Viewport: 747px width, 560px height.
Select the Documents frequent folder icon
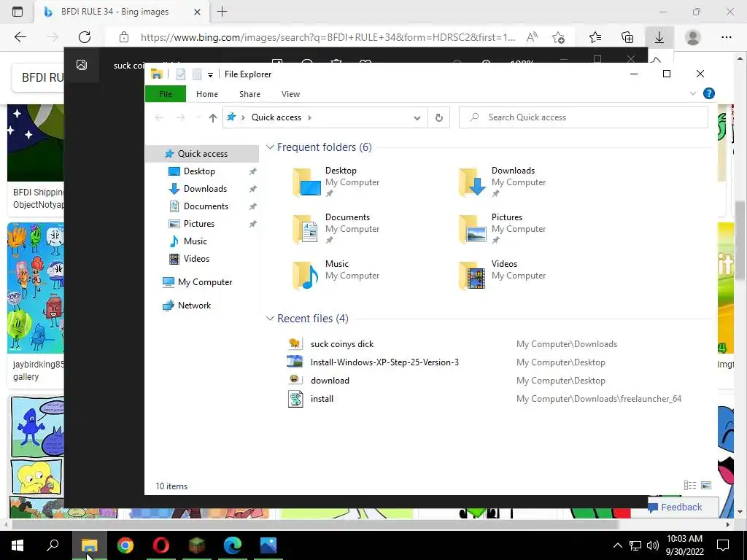306,229
